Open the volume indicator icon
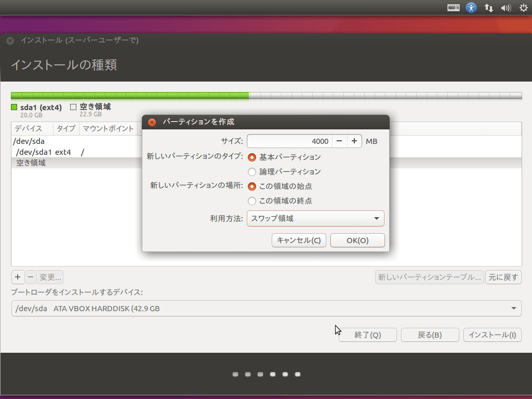 [505, 7]
